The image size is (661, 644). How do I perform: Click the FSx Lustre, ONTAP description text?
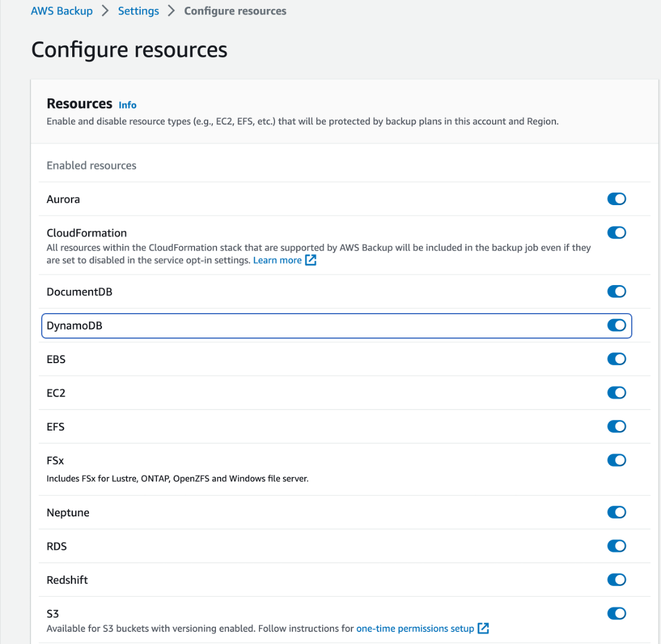[177, 479]
